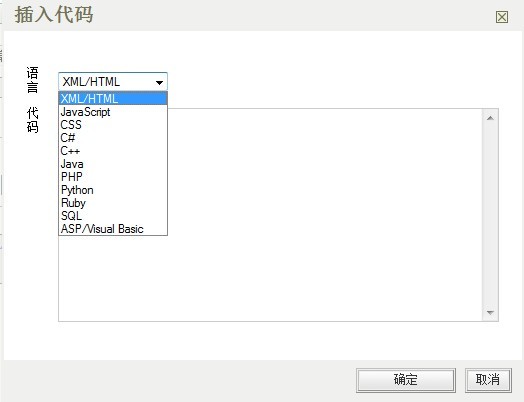This screenshot has width=524, height=402.
Task: Pick PHP in the language list
Action: point(113,177)
